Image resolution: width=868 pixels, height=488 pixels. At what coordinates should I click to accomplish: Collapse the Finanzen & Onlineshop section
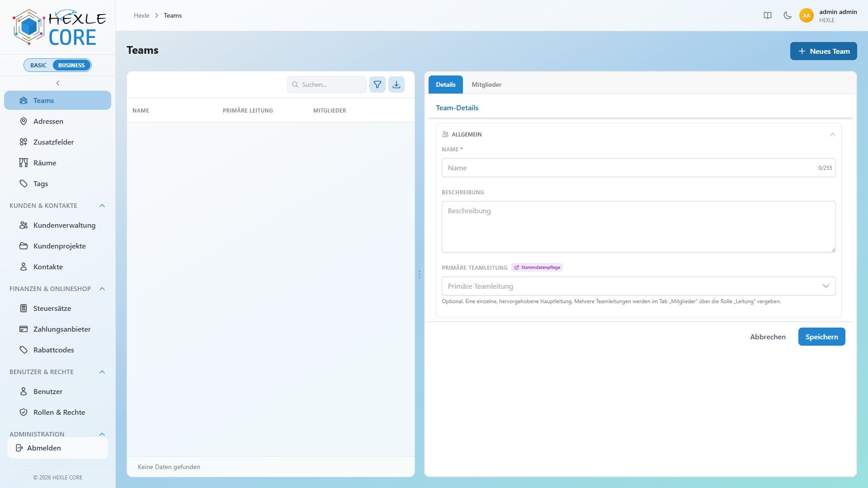pyautogui.click(x=102, y=289)
